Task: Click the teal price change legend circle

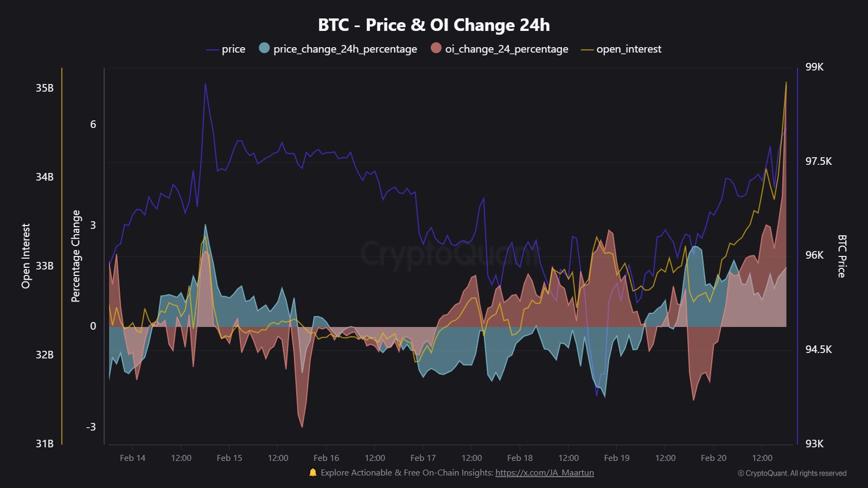Action: (x=264, y=48)
